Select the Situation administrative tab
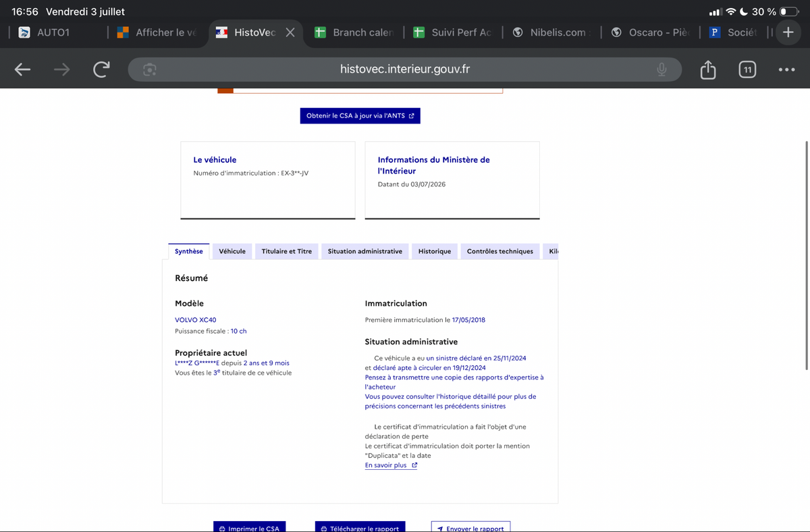 (365, 251)
